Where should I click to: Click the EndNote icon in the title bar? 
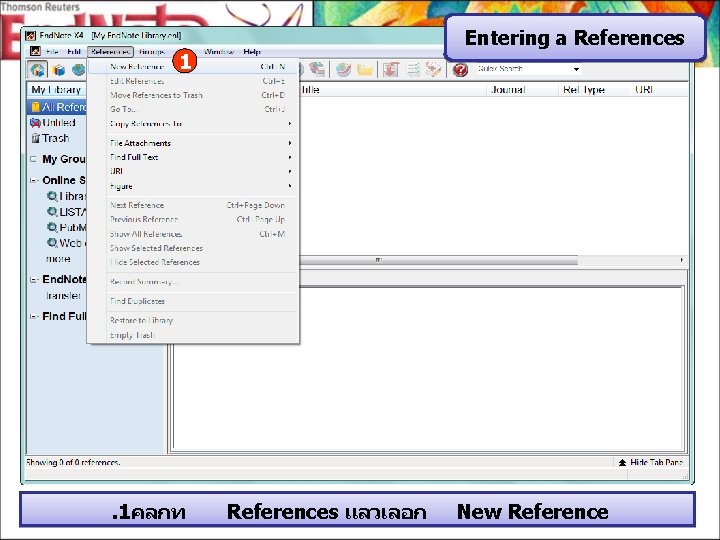pos(30,35)
